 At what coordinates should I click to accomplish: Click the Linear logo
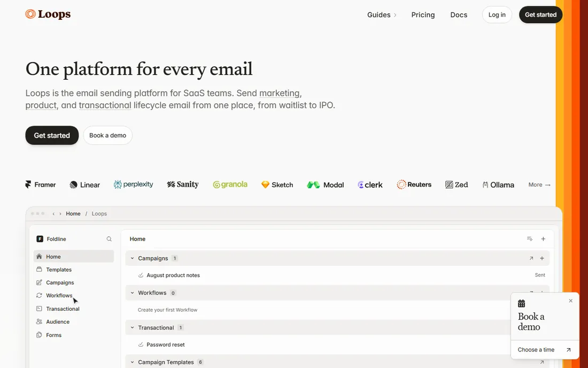tap(85, 185)
